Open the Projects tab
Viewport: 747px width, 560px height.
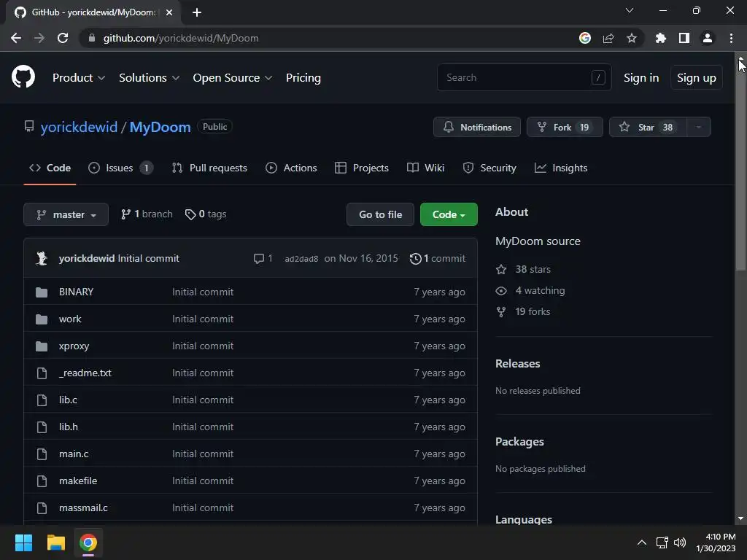pos(362,168)
